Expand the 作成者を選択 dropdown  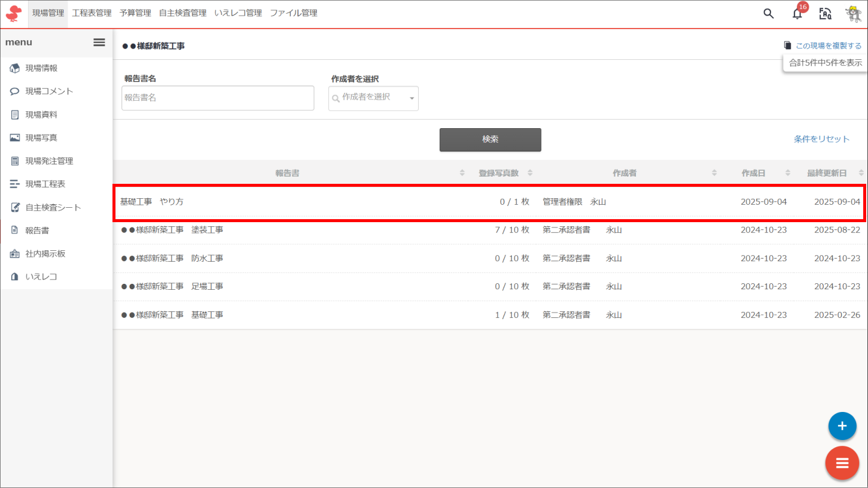(x=373, y=98)
